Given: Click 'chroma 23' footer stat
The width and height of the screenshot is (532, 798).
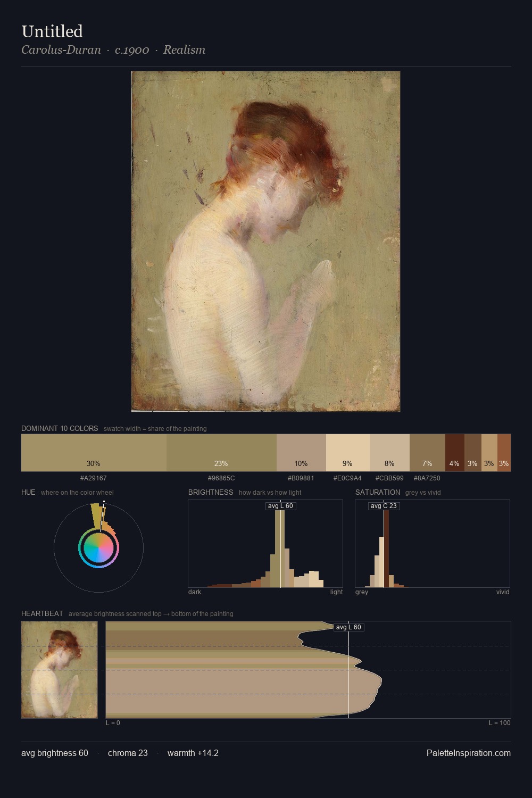Looking at the screenshot, I should point(128,753).
